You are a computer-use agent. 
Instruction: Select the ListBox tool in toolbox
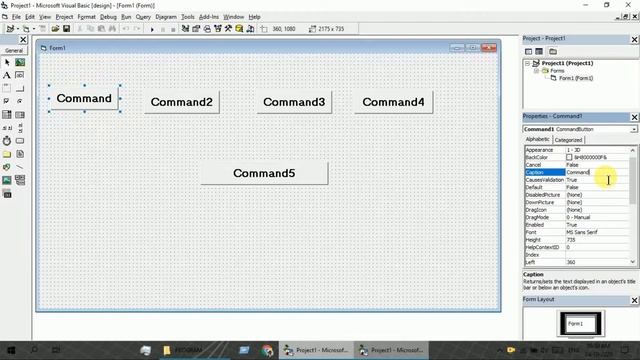20,115
